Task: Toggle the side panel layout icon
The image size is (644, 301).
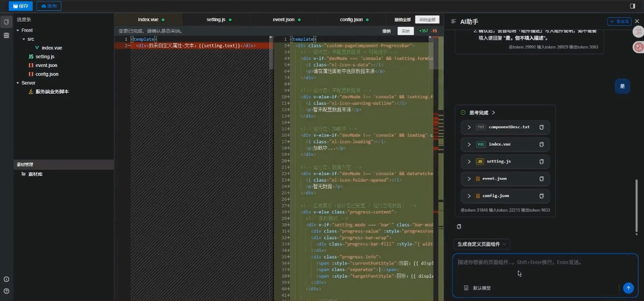Action: (632, 6)
